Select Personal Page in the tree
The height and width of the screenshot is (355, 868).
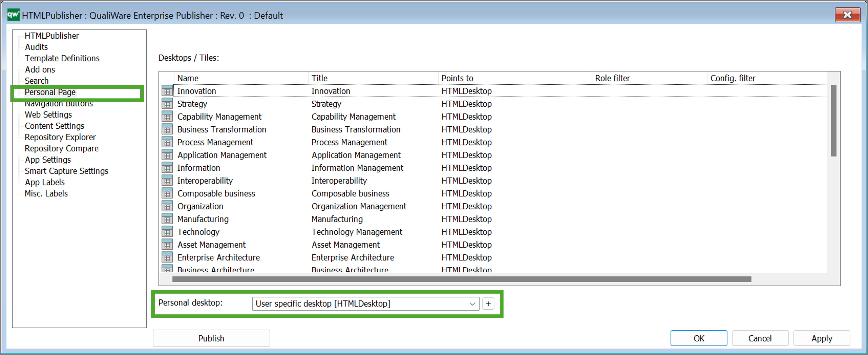point(50,92)
